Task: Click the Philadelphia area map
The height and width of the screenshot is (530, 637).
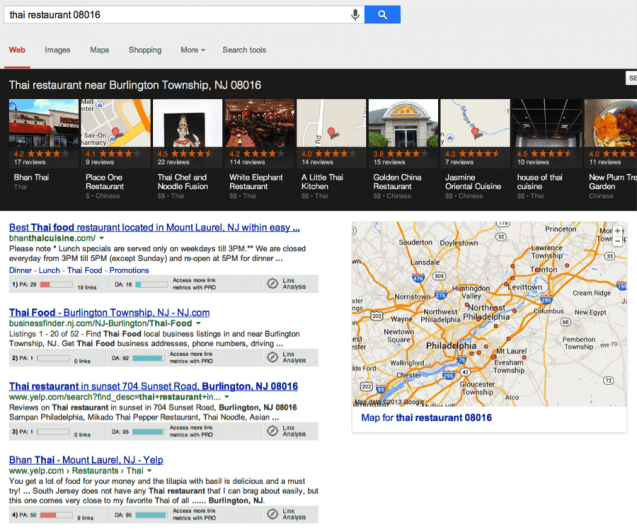Action: click(489, 314)
